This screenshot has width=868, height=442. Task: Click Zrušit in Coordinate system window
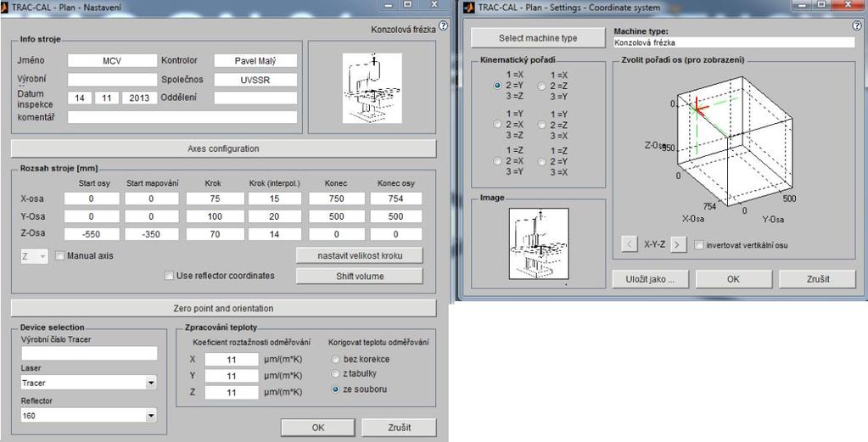(818, 279)
